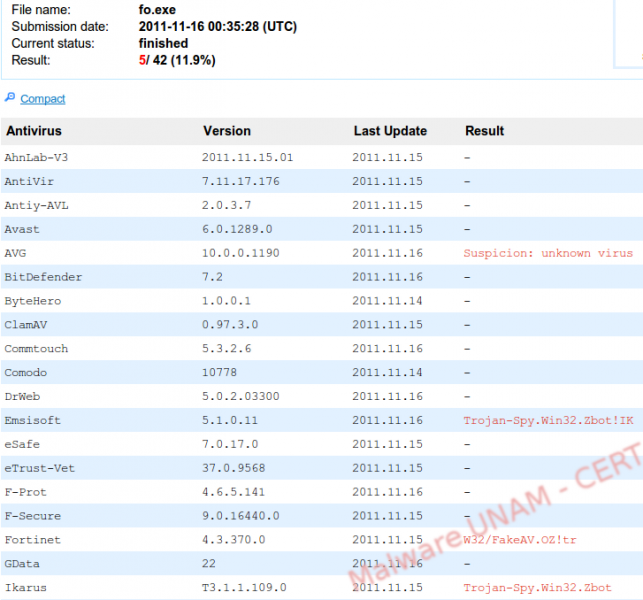Click BitDefender version 7.2
Screen dimensions: 643x600
pyautogui.click(x=212, y=277)
